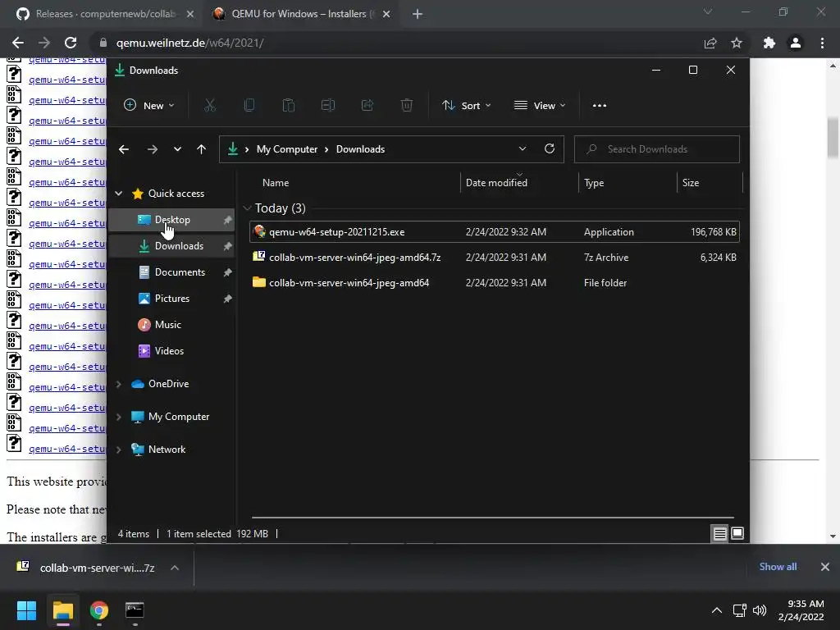Open Chrome's three-dot menu
840x630 pixels.
[x=822, y=43]
